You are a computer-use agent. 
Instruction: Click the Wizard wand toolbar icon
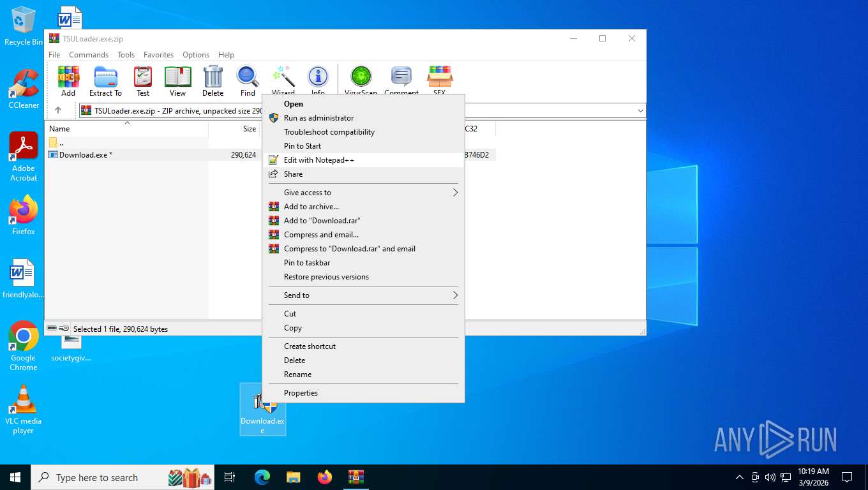(x=283, y=80)
